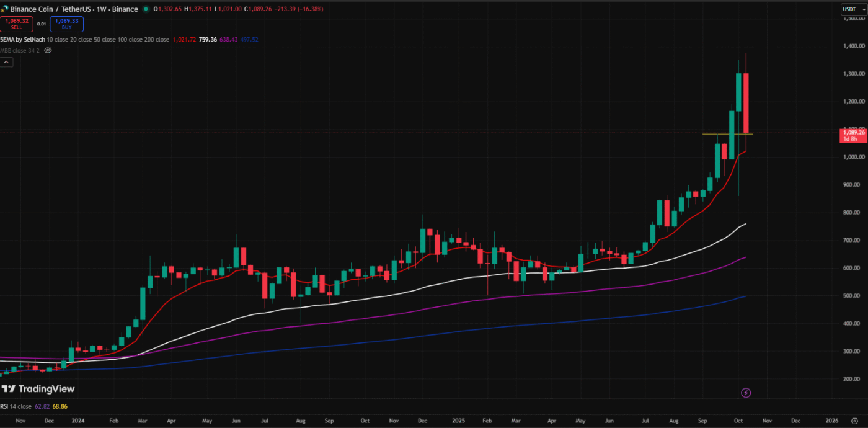Click the 62.82 purple RSI value
The height and width of the screenshot is (428, 868).
(42, 406)
